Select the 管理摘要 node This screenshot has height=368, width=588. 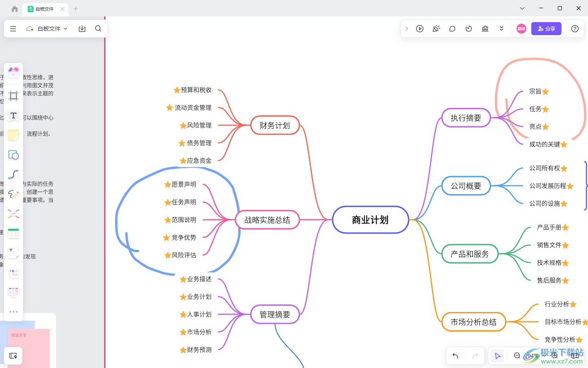point(275,314)
